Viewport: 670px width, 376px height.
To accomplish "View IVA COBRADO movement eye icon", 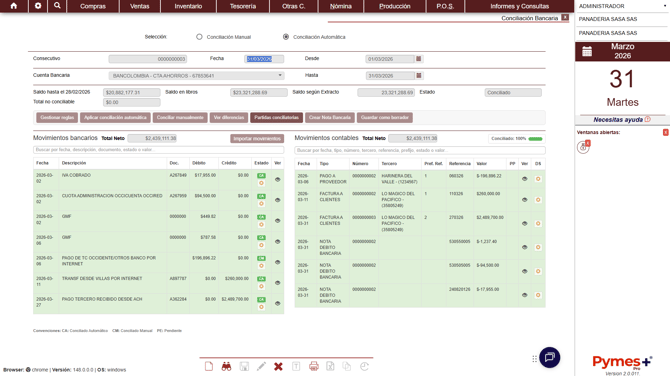I will tap(278, 179).
